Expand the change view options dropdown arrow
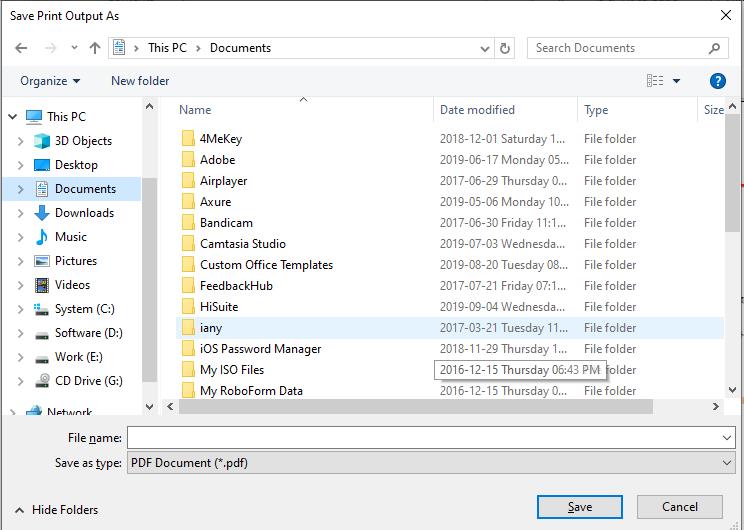 tap(677, 81)
